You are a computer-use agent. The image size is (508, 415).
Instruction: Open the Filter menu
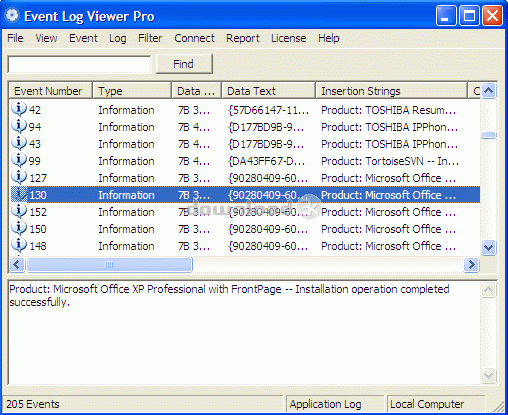click(x=150, y=38)
